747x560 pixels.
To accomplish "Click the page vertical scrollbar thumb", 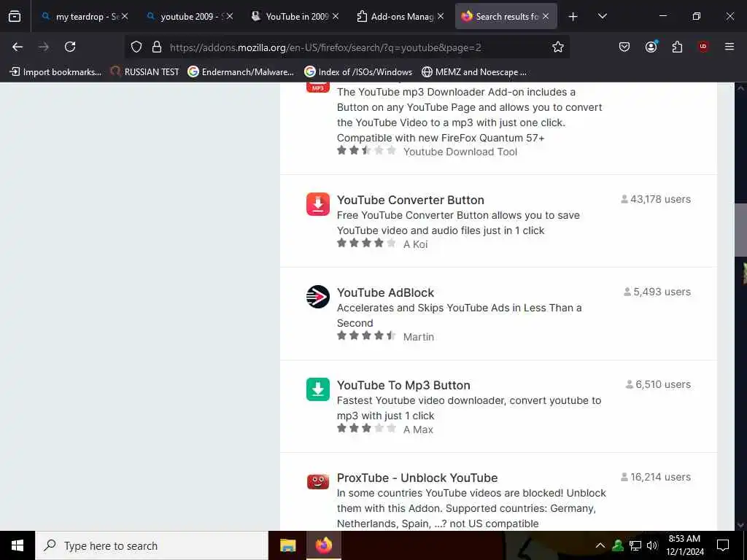I will click(x=740, y=230).
